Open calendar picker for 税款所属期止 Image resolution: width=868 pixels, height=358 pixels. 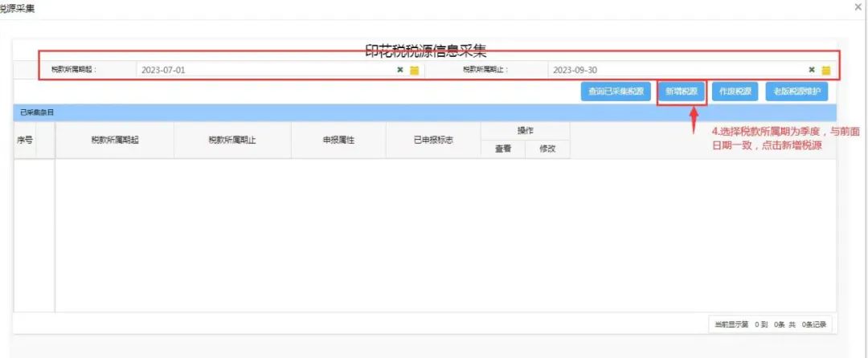(x=825, y=70)
